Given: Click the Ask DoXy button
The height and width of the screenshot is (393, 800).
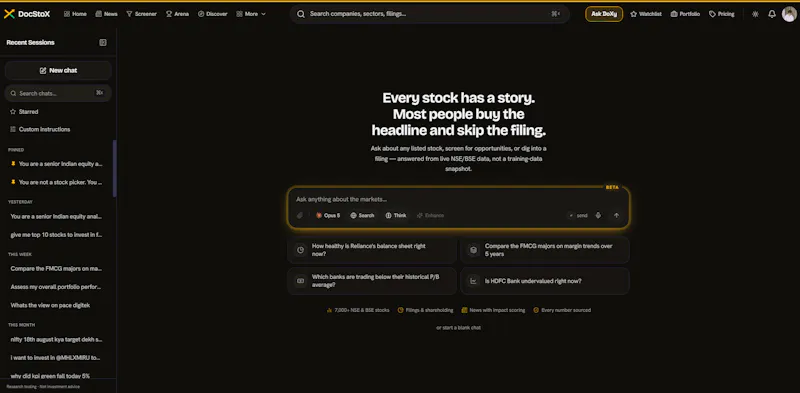Looking at the screenshot, I should (604, 14).
